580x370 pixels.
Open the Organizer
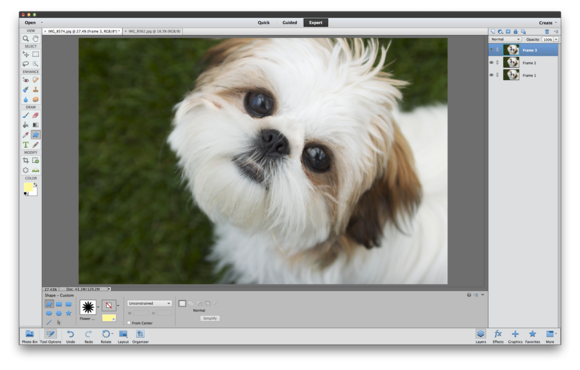(x=140, y=336)
